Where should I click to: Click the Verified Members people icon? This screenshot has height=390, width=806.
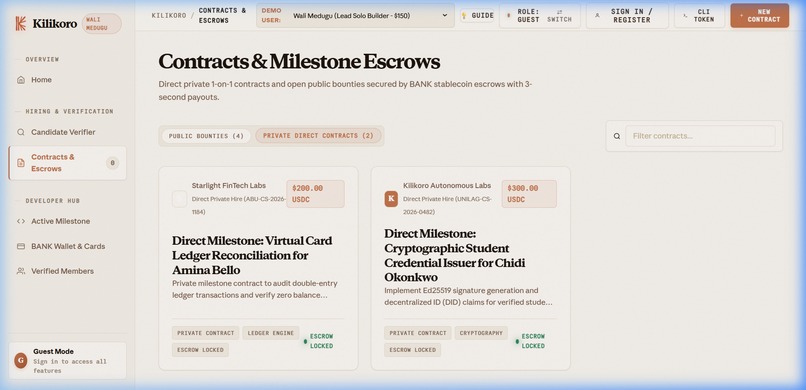(x=21, y=271)
